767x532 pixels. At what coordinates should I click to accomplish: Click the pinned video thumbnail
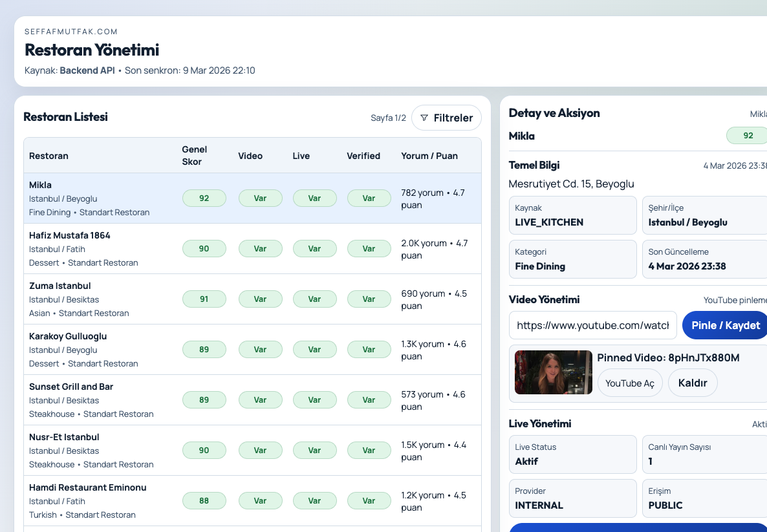pyautogui.click(x=553, y=372)
